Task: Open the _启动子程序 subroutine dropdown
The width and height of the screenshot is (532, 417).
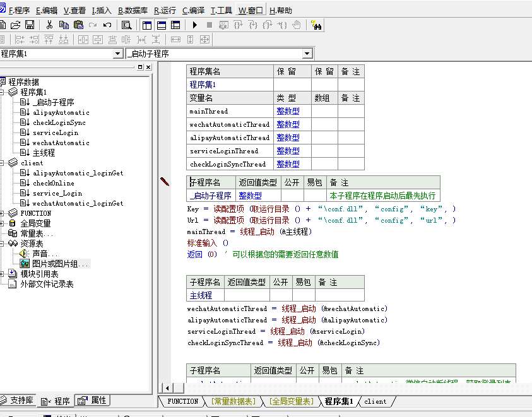Action: 307,54
